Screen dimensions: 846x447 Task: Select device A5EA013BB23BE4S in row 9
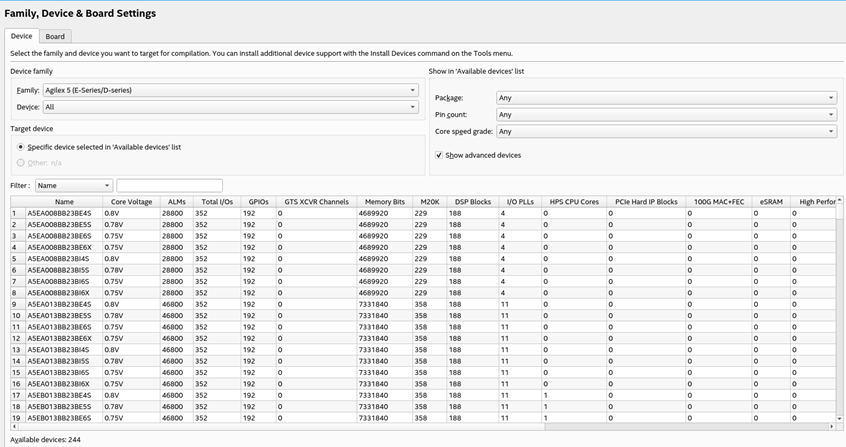[59, 304]
